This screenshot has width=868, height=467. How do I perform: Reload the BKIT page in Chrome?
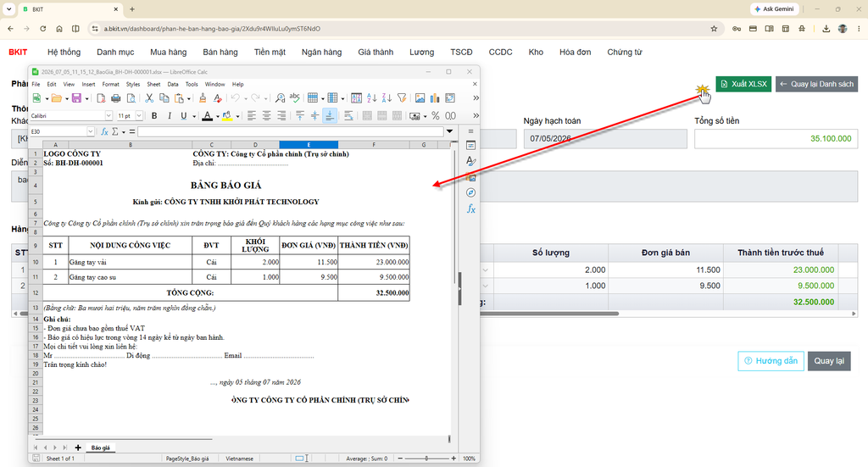click(42, 29)
